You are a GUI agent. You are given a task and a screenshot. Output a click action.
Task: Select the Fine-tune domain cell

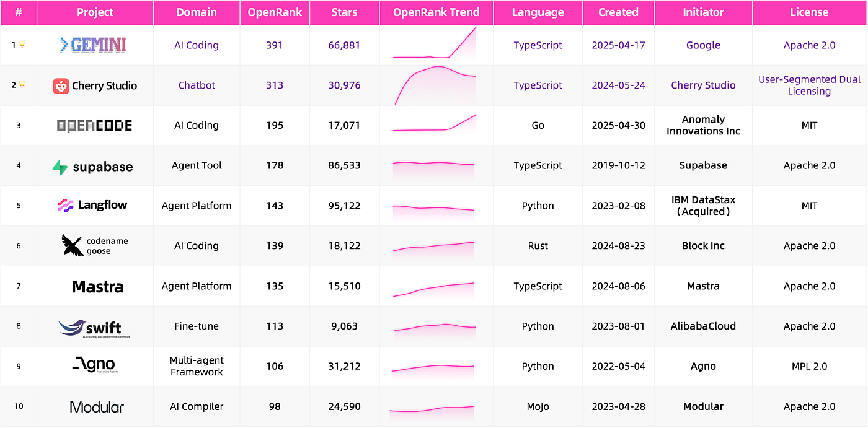[197, 326]
